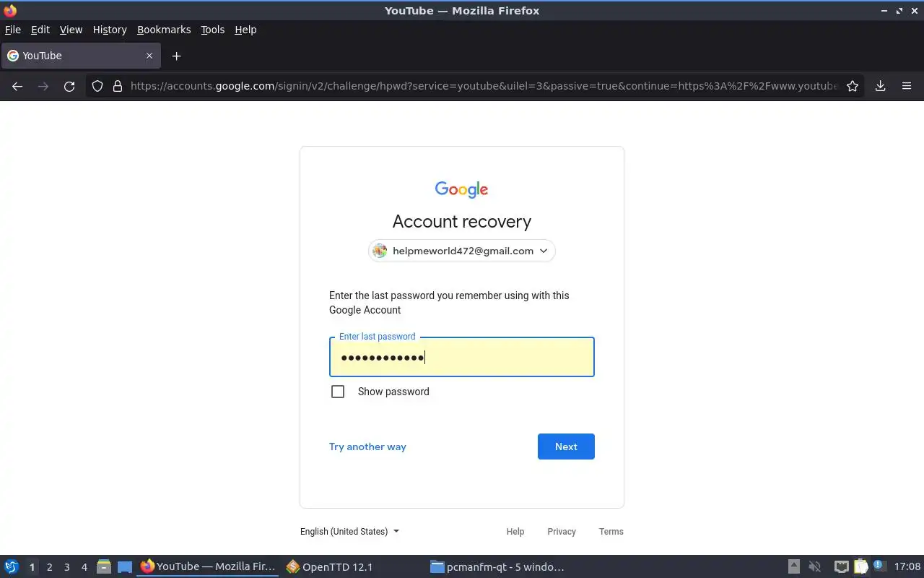Open the Firefox hamburger menu
The image size is (924, 578).
[907, 86]
